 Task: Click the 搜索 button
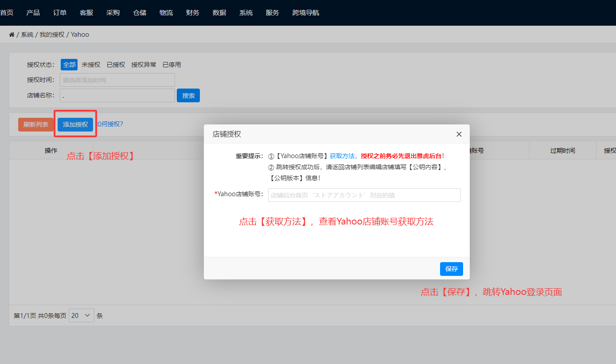188,96
